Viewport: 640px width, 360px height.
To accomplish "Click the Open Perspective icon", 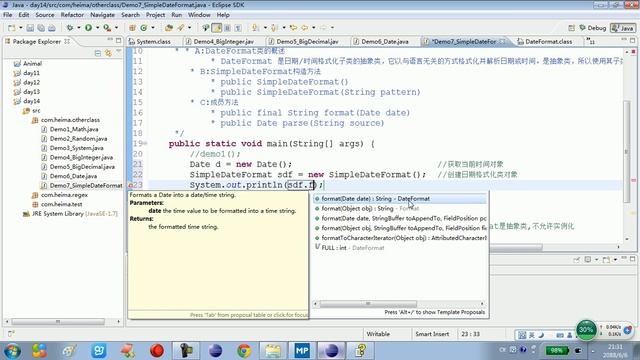I will 571,28.
